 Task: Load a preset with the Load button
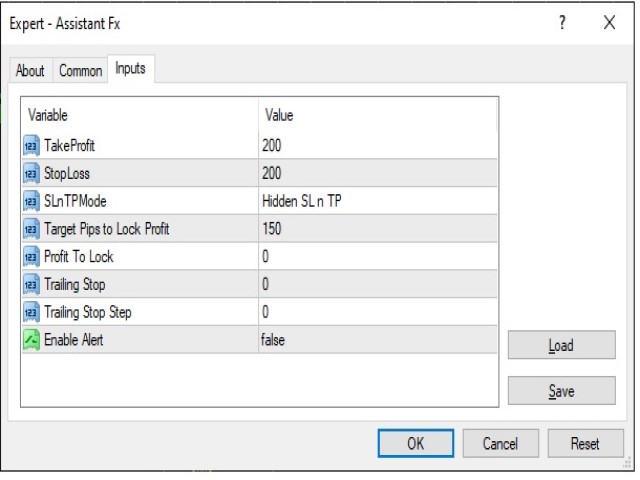tap(562, 345)
